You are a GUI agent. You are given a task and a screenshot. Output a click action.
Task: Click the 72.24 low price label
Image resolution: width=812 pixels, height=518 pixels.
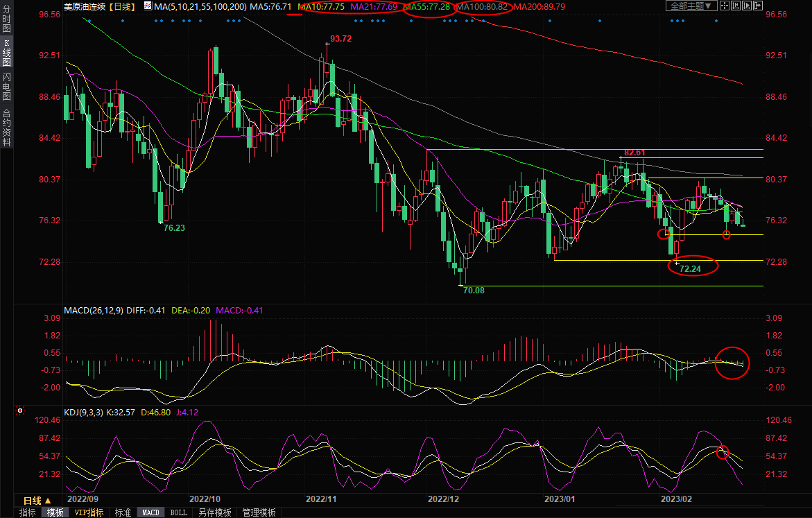point(689,268)
